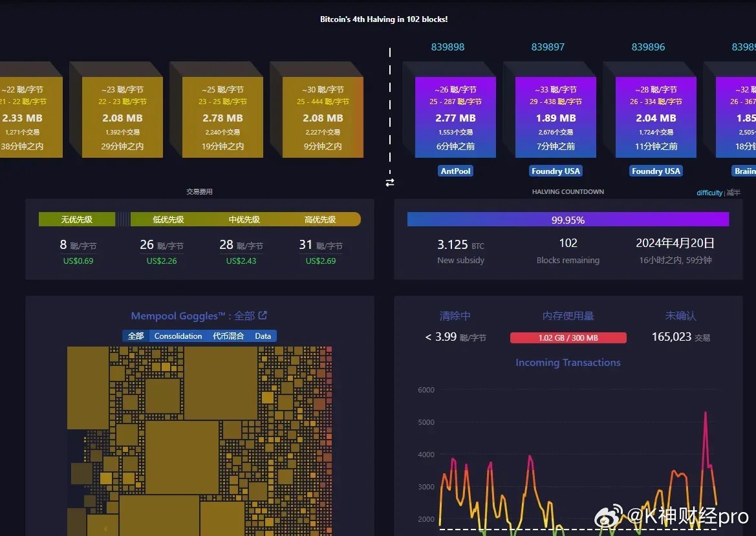The image size is (756, 536).
Task: Click the HALVING COUNTDOWN heading
Action: point(568,192)
